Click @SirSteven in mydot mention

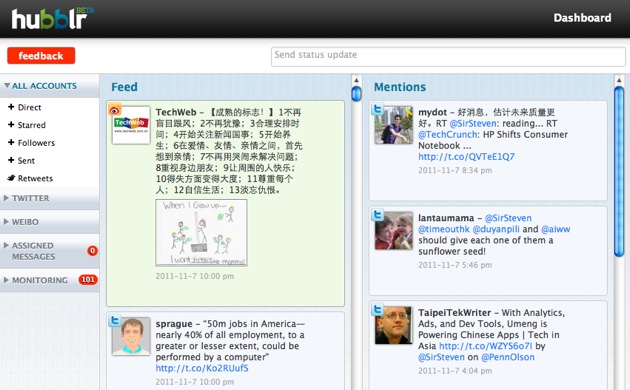pos(473,123)
